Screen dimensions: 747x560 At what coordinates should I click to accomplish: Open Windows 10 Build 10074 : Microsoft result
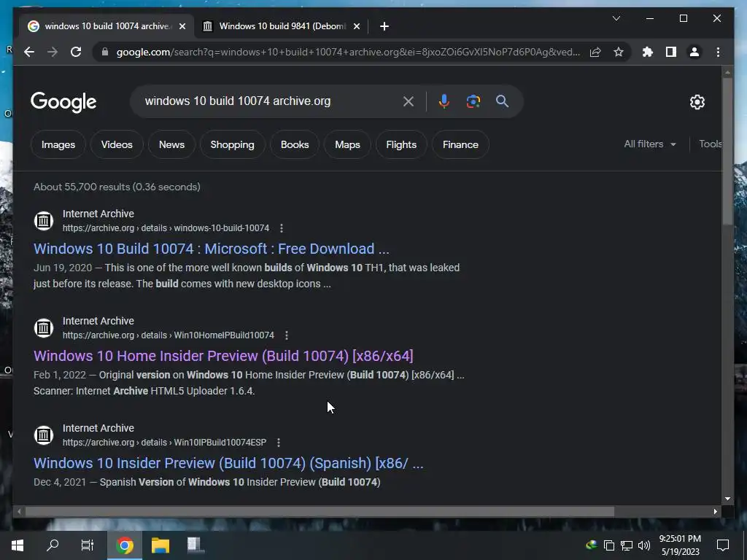coord(212,249)
